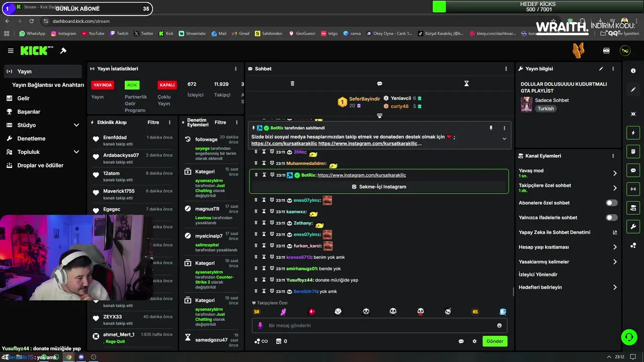
Task: Open Yasaklanmış kelimeler settings
Action: tap(568, 262)
